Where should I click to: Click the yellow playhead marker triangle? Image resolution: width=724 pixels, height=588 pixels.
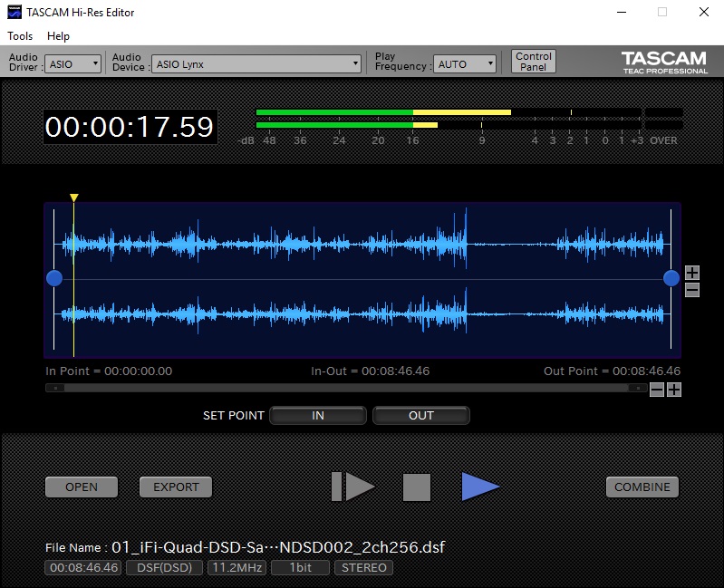click(x=74, y=198)
